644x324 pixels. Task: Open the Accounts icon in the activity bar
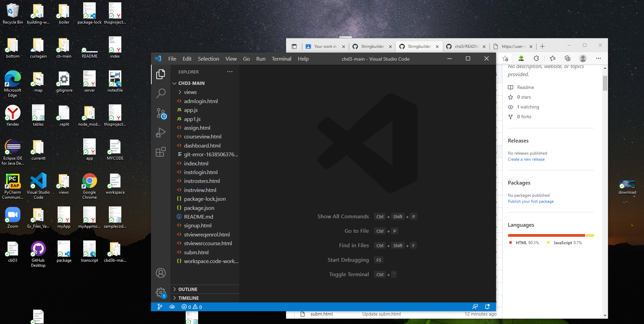click(x=161, y=273)
